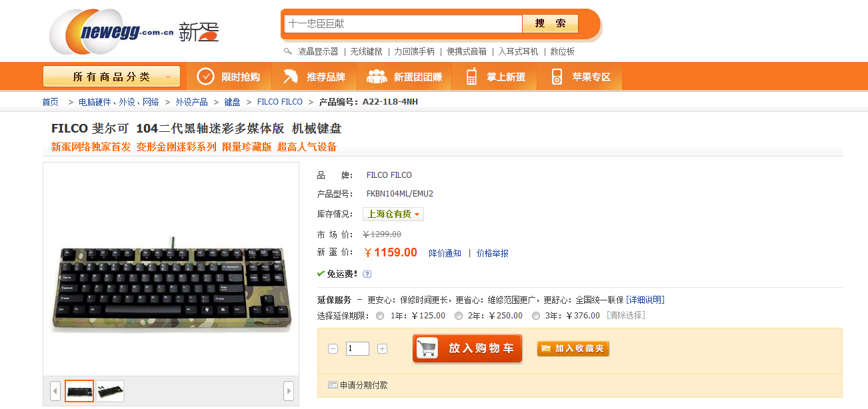The image size is (868, 409).
Task: Click the 推荐品牌 umbrella icon
Action: click(x=290, y=77)
